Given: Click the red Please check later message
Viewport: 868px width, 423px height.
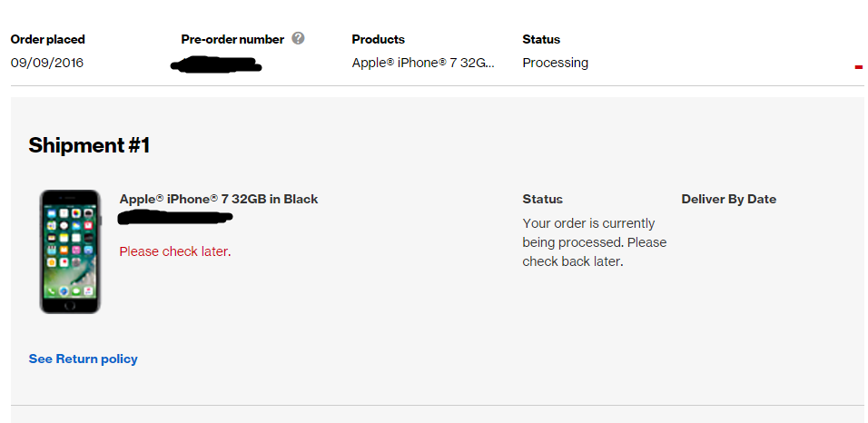Looking at the screenshot, I should [x=175, y=251].
